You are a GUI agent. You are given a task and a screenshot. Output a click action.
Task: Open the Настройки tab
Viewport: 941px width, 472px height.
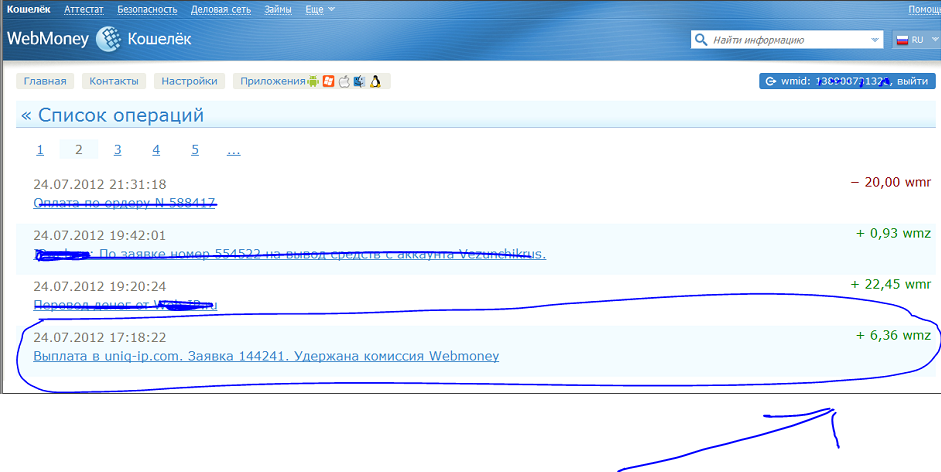pyautogui.click(x=189, y=81)
